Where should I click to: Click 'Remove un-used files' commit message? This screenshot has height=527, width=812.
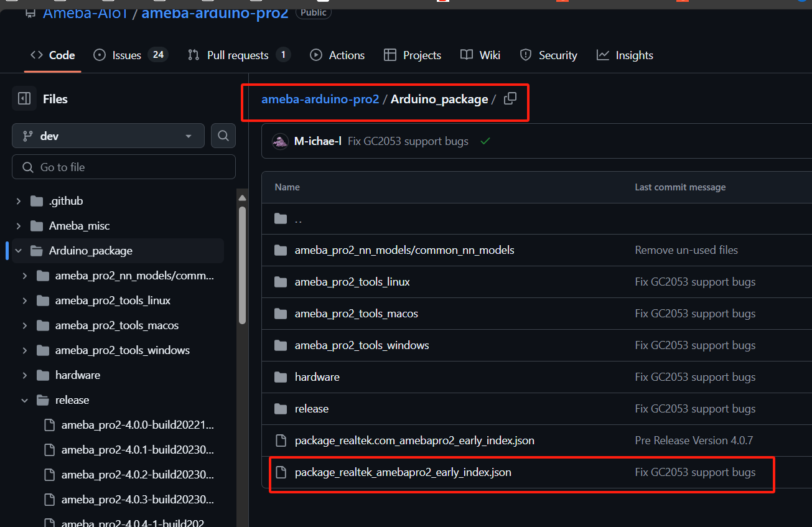686,250
